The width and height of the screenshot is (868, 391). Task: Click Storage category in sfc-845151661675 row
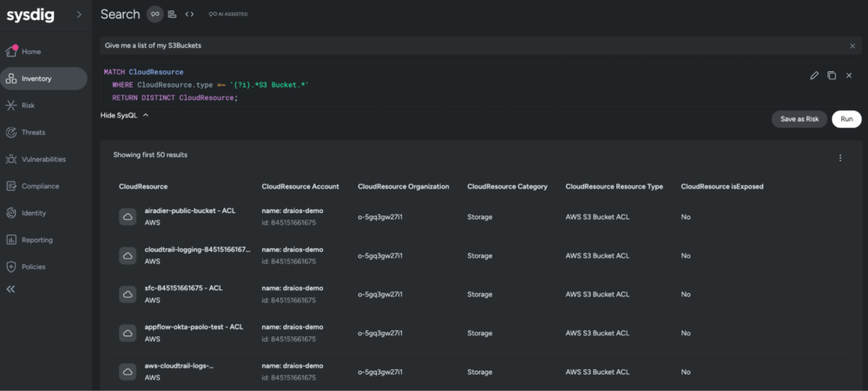479,295
